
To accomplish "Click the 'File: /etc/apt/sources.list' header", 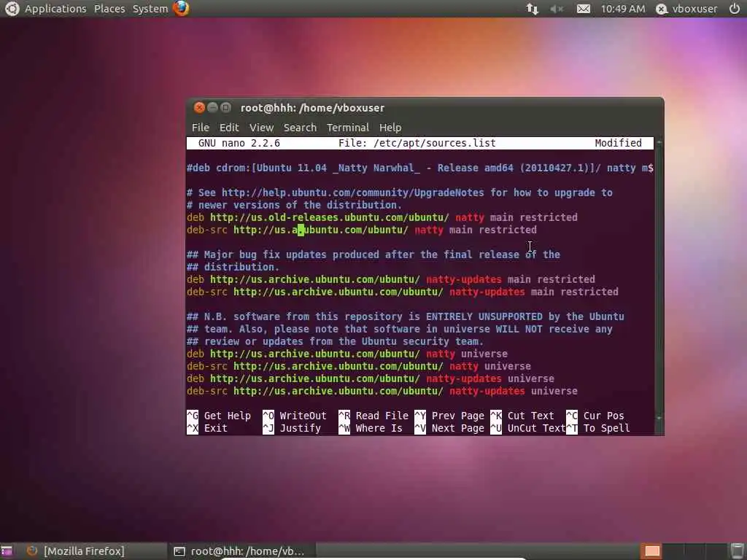I will [x=417, y=143].
